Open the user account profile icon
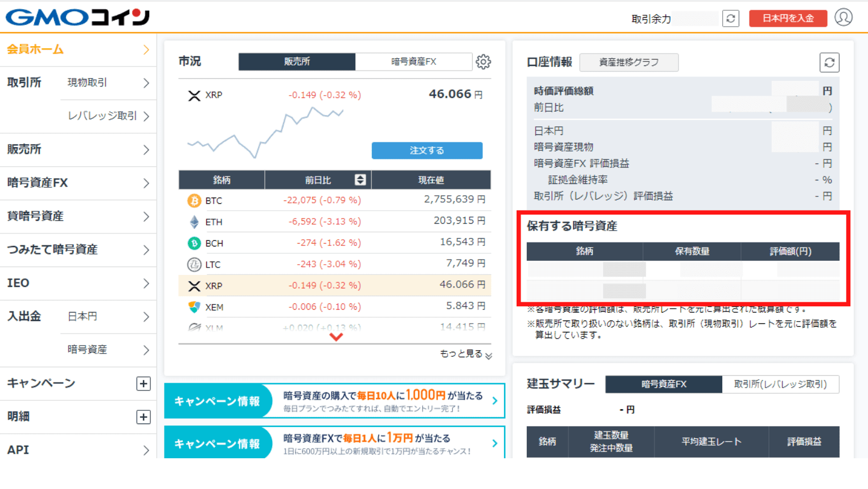The image size is (868, 489). [844, 17]
